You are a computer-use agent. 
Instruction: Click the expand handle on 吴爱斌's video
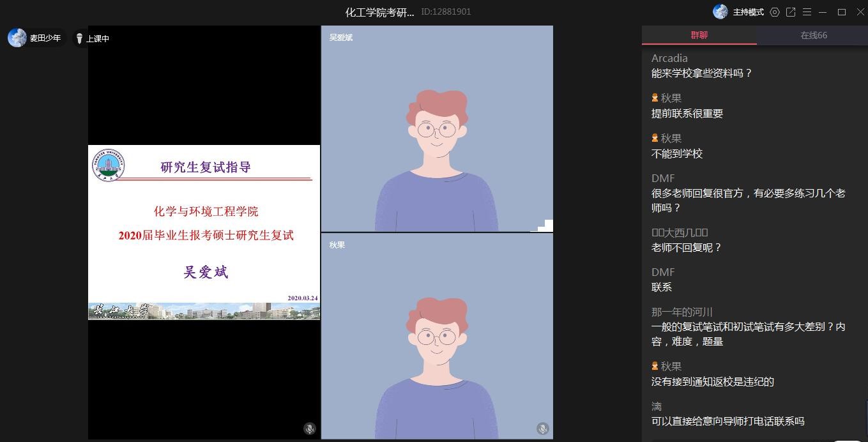[546, 225]
